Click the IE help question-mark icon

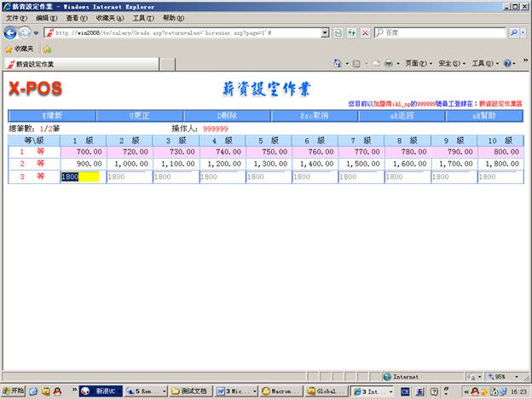507,64
